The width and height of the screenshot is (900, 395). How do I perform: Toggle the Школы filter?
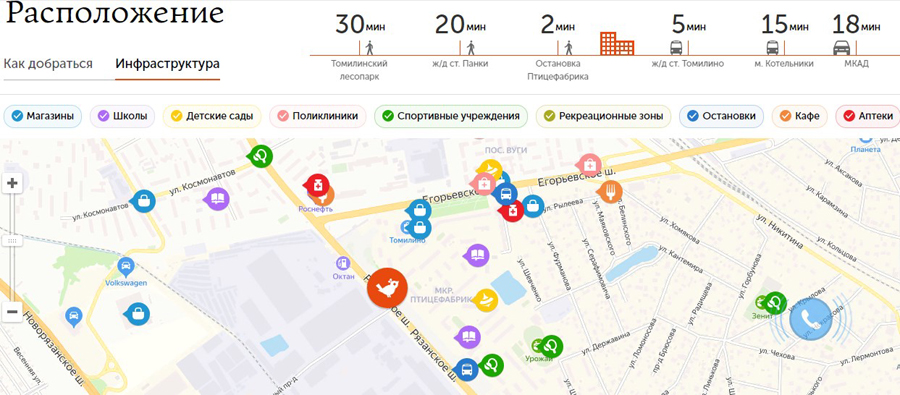coord(123,117)
